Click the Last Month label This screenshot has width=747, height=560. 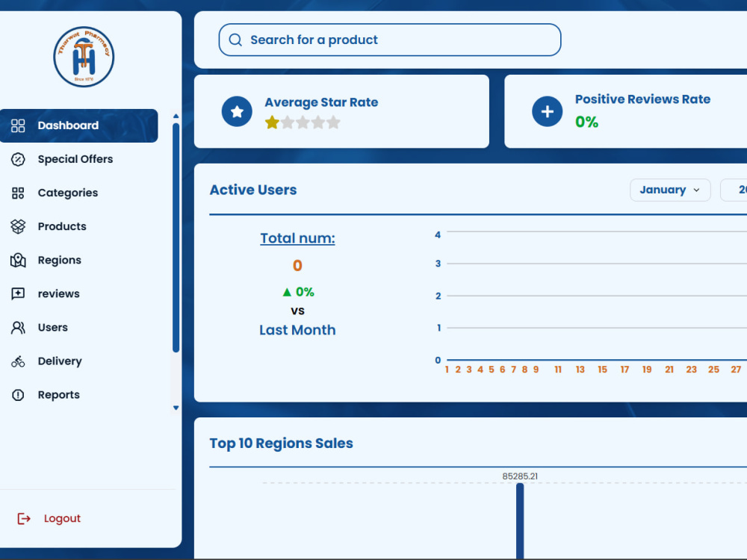pos(297,330)
